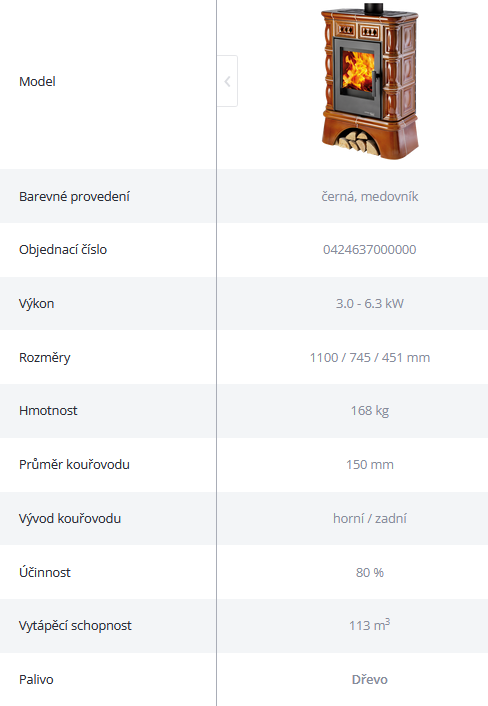
Task: Select the 150 mm flue diameter value
Action: pos(370,465)
